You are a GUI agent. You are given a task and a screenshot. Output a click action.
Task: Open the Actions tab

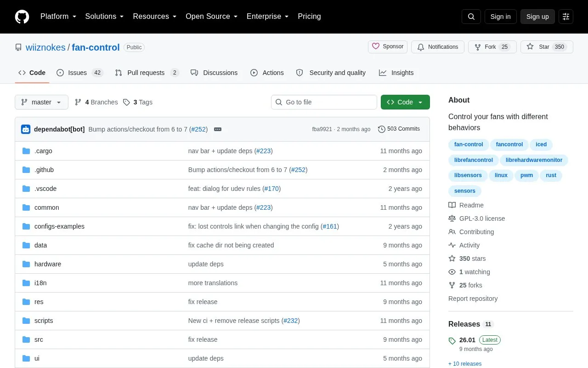267,73
